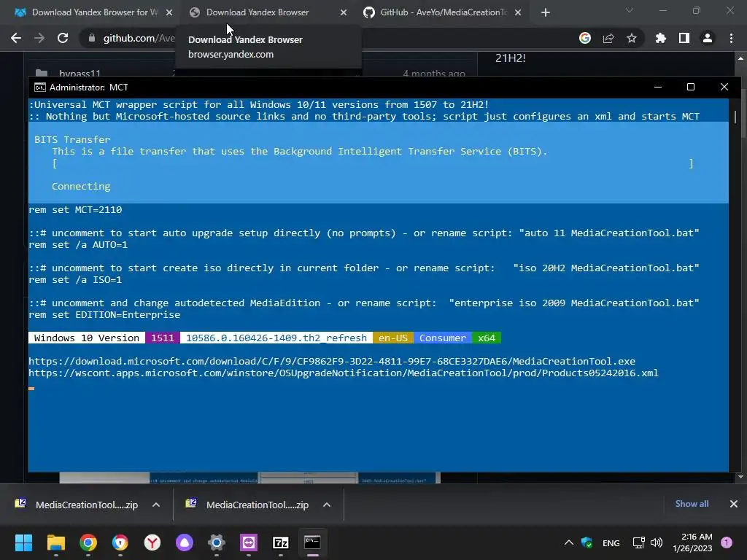Screen dimensions: 747x560
Task: Open the Chrome profile avatar
Action: [708, 38]
